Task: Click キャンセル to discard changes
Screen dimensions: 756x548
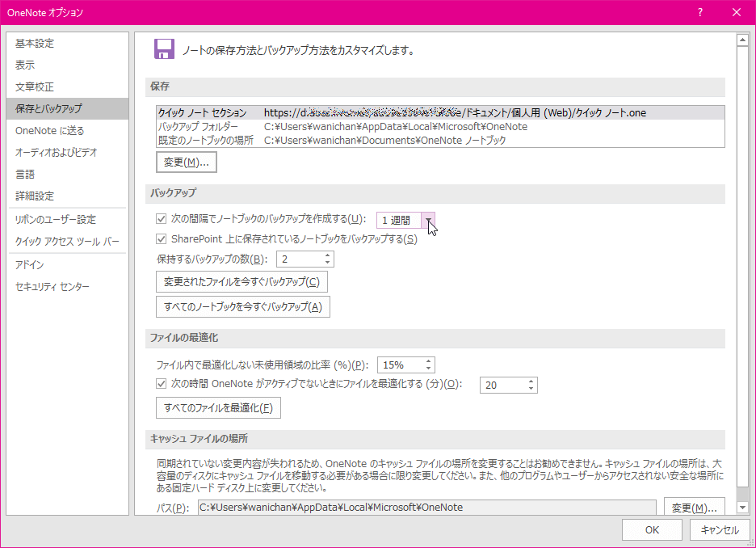Action: pyautogui.click(x=720, y=529)
